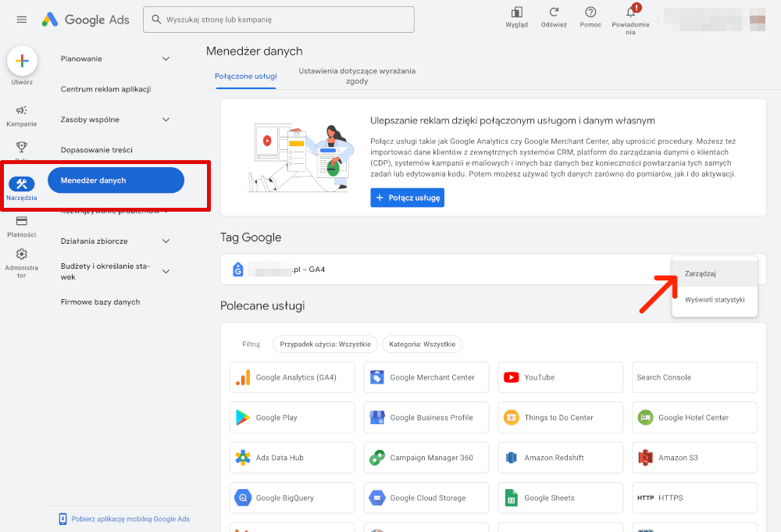Select the Google Sheets card
The height and width of the screenshot is (532, 781).
point(560,498)
